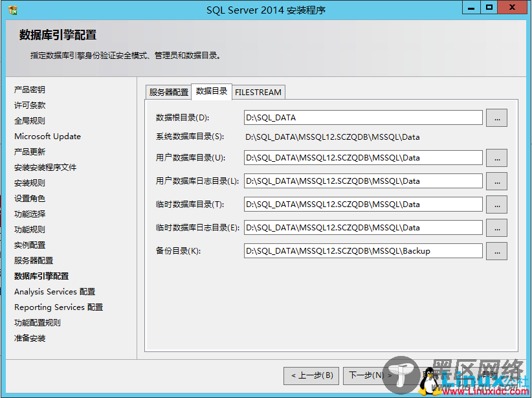Select 产品密钥 step in sidebar
Image resolution: width=532 pixels, height=398 pixels.
click(x=30, y=89)
